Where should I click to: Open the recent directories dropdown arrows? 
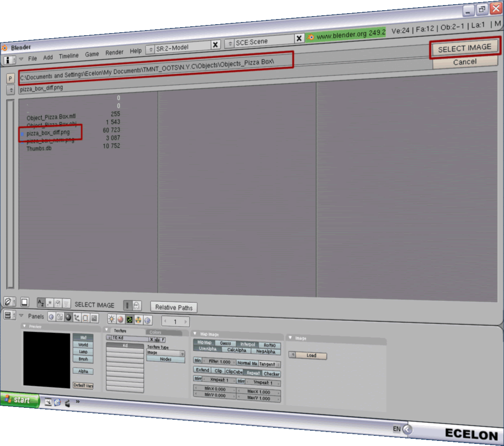11,90
